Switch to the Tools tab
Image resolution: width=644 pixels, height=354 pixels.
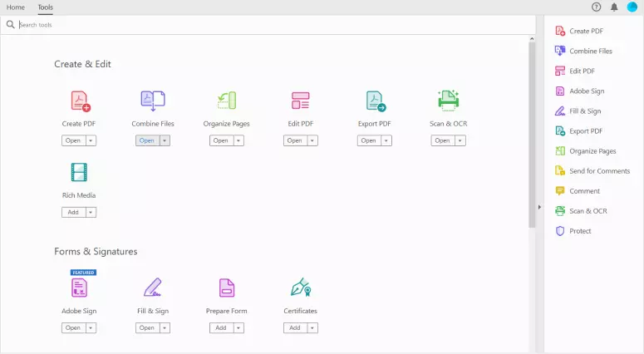pos(45,7)
